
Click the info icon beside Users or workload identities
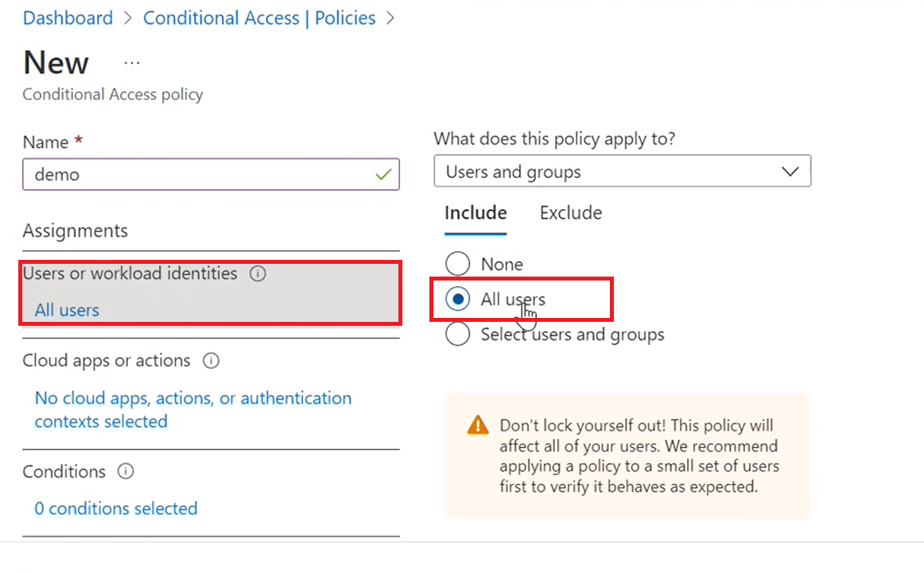(x=257, y=273)
